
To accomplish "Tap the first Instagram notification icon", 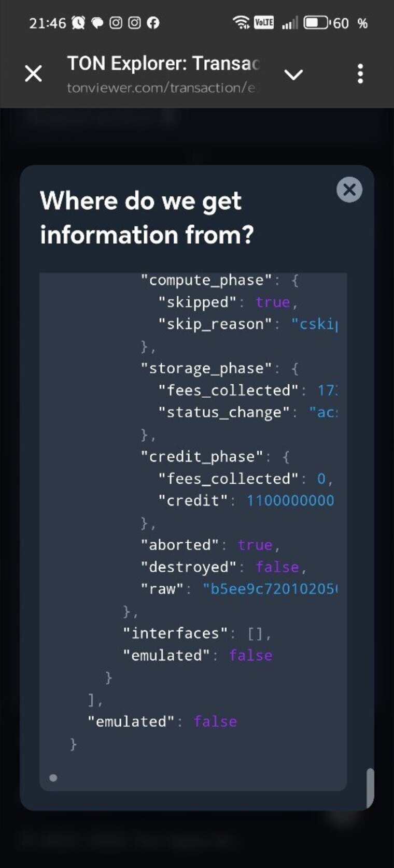I will [116, 23].
